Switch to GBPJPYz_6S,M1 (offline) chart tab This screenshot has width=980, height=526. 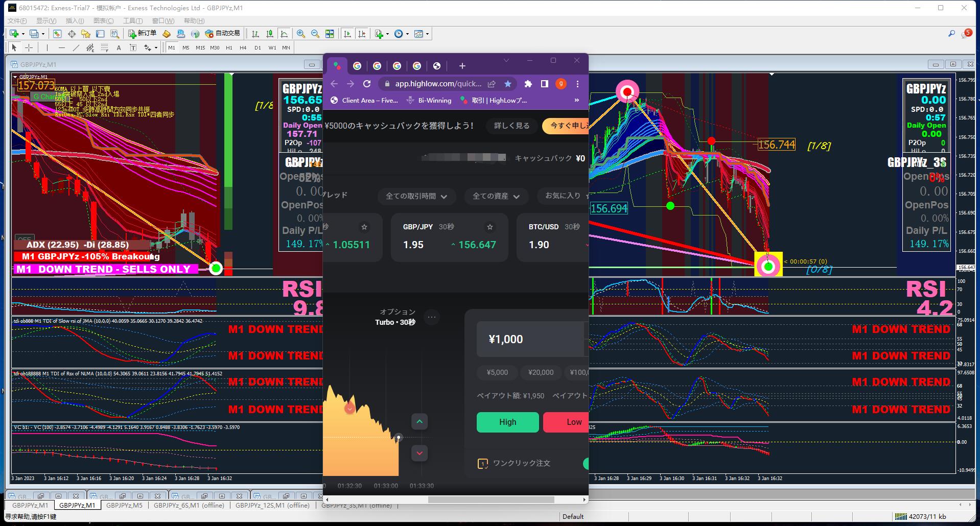pyautogui.click(x=189, y=506)
